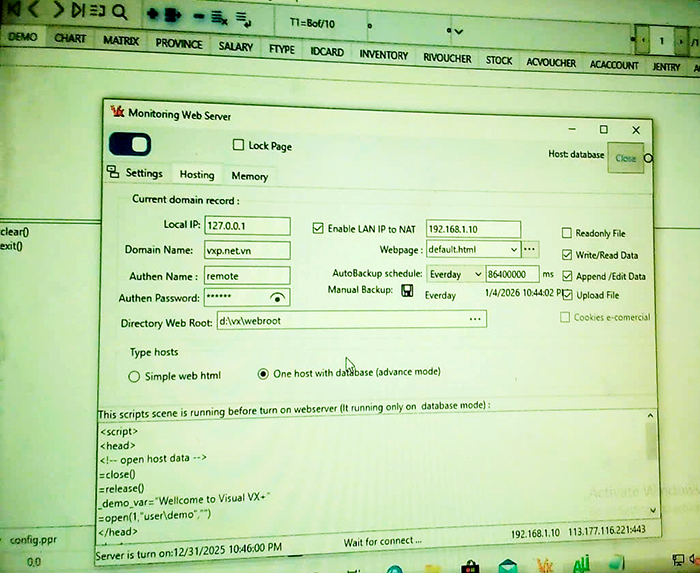This screenshot has height=573, width=700.
Task: Click the manual backup floppy disk icon
Action: point(407,291)
